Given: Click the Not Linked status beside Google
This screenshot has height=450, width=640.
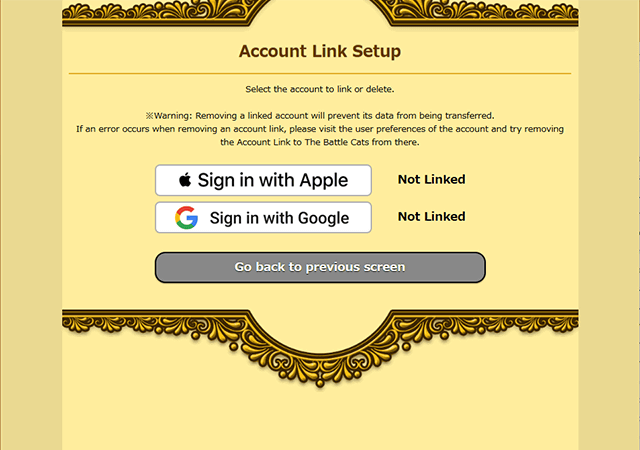Looking at the screenshot, I should point(431,216).
